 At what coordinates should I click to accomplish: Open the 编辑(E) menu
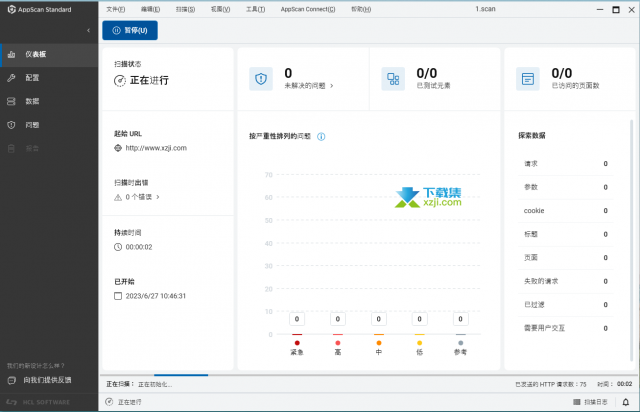[151, 9]
